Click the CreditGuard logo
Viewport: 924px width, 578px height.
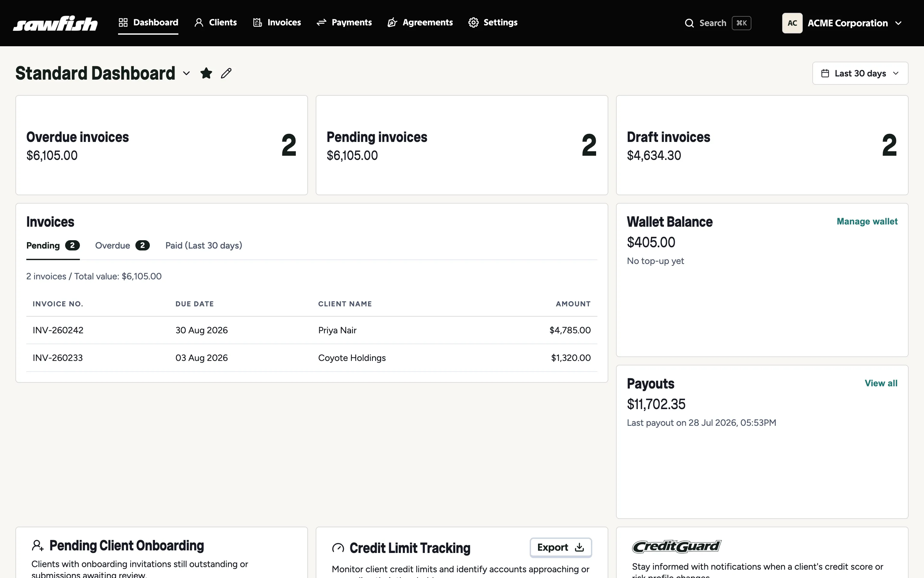pyautogui.click(x=677, y=546)
